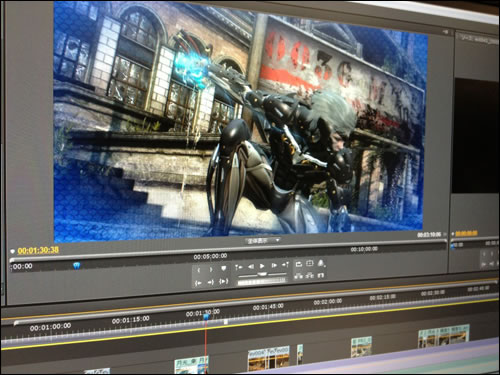Click the timeline playhead at 00:01:30:00
Viewport: 500px width, 375px height.
[206, 317]
